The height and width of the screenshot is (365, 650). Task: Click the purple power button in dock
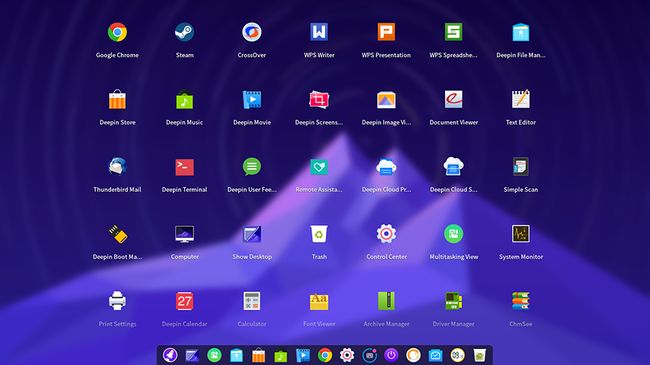coord(391,355)
